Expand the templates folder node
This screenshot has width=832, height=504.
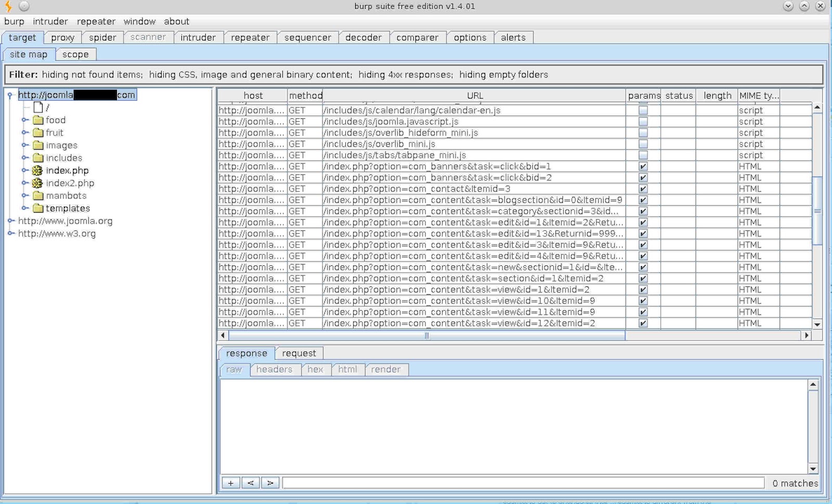24,208
